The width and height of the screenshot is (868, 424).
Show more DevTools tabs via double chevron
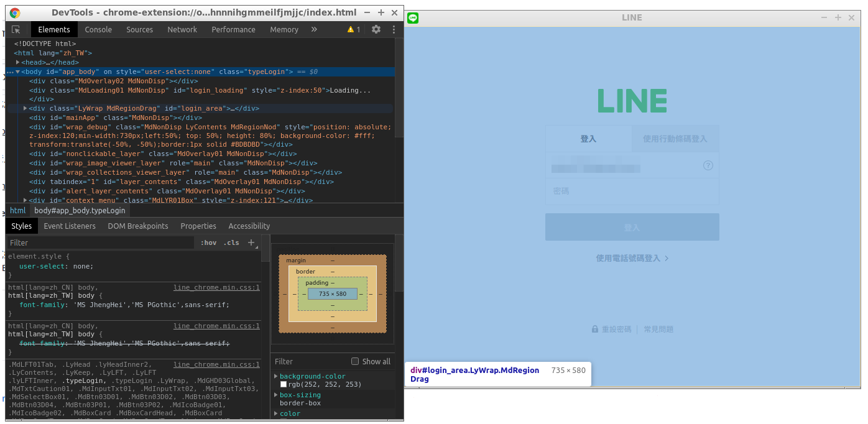tap(314, 29)
